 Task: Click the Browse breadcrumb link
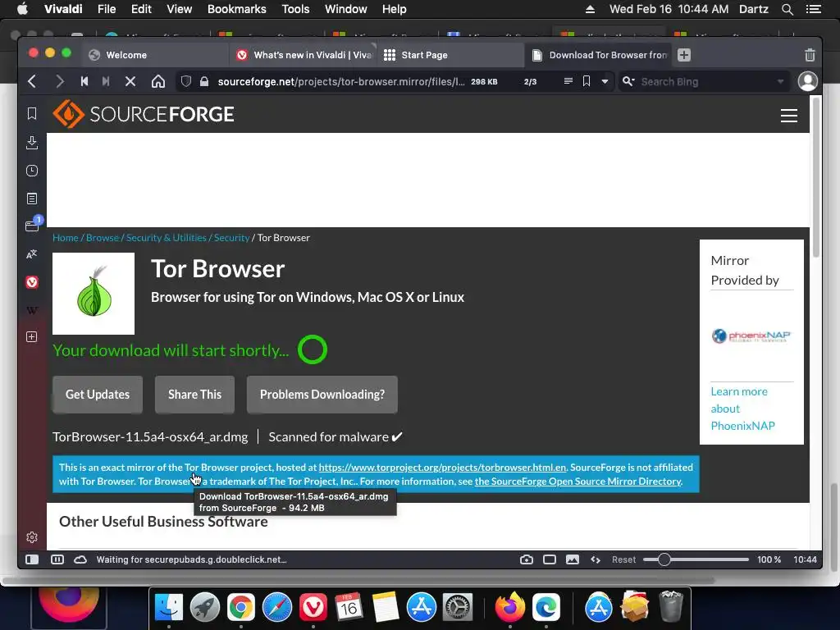point(103,237)
